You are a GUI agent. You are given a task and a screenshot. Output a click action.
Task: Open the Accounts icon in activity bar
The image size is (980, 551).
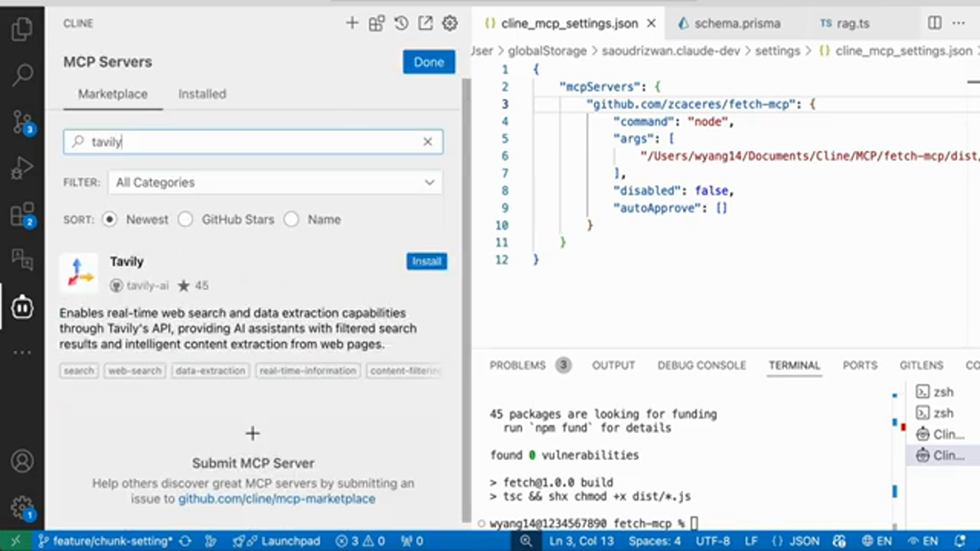(x=22, y=461)
